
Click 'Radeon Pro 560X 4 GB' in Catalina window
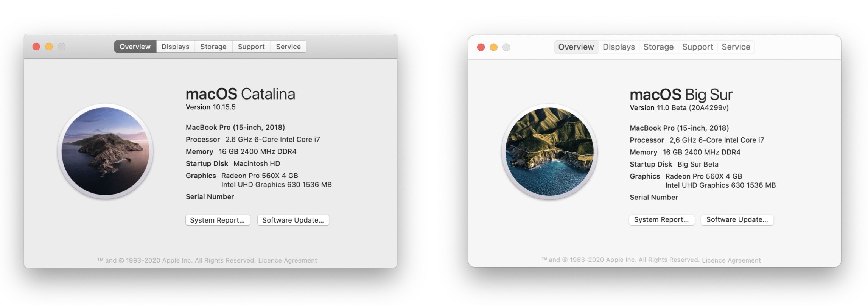tap(260, 176)
